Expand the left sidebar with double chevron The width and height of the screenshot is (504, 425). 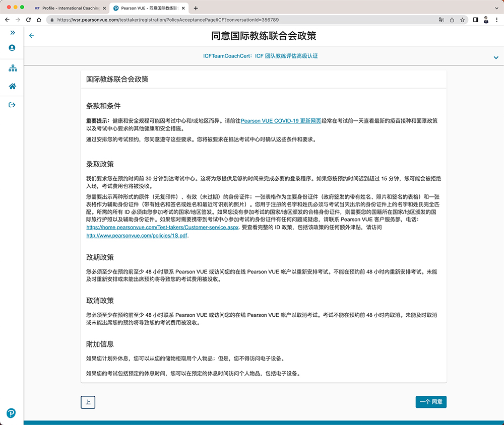coord(12,32)
